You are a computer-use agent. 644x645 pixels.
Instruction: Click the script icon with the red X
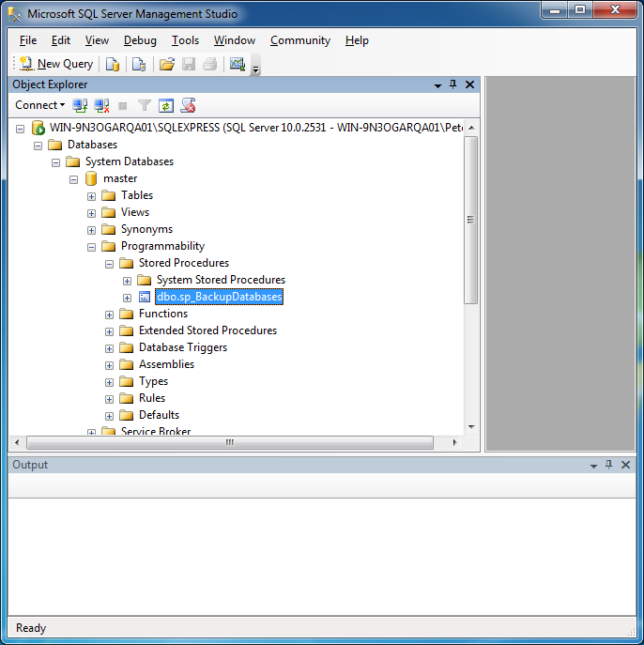(x=189, y=105)
